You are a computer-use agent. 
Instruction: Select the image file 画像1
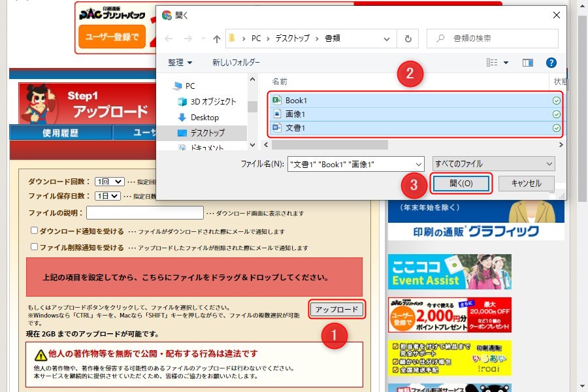(295, 114)
